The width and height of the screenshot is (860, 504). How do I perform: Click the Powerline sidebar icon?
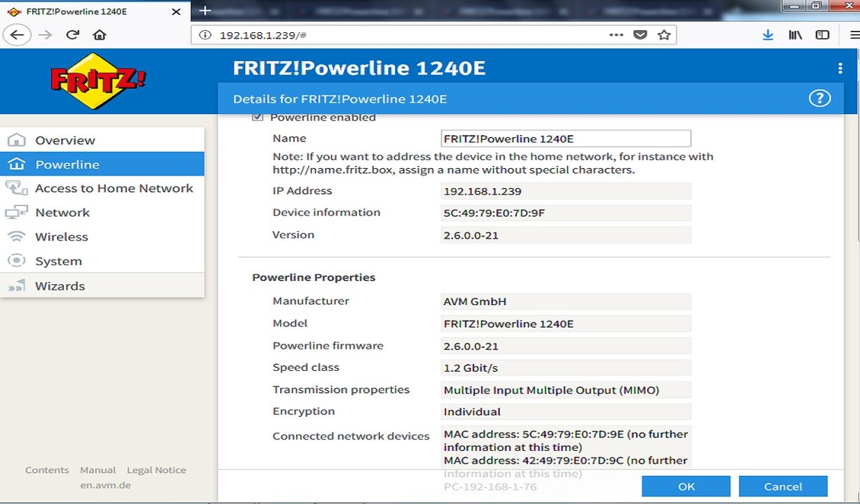tap(16, 164)
